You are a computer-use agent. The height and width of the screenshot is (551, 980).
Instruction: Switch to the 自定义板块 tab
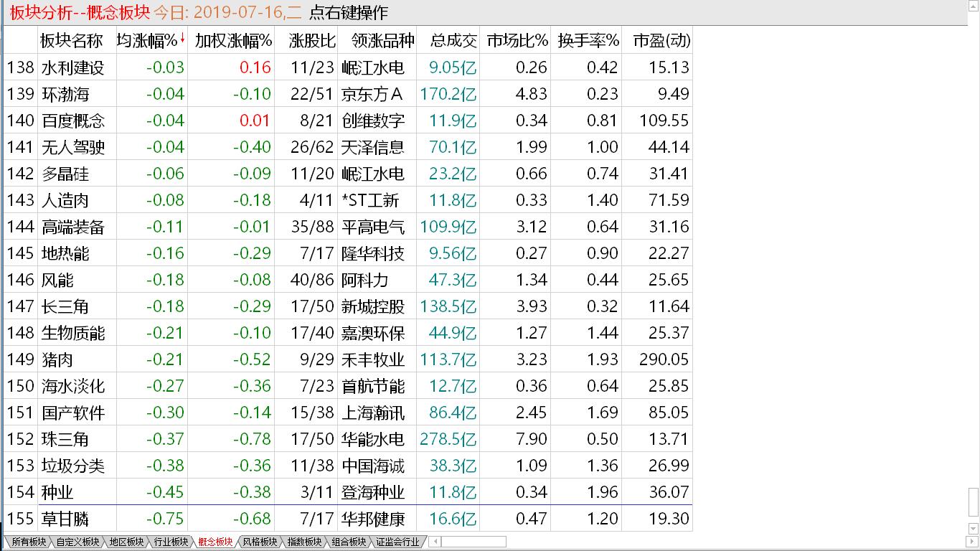(77, 542)
